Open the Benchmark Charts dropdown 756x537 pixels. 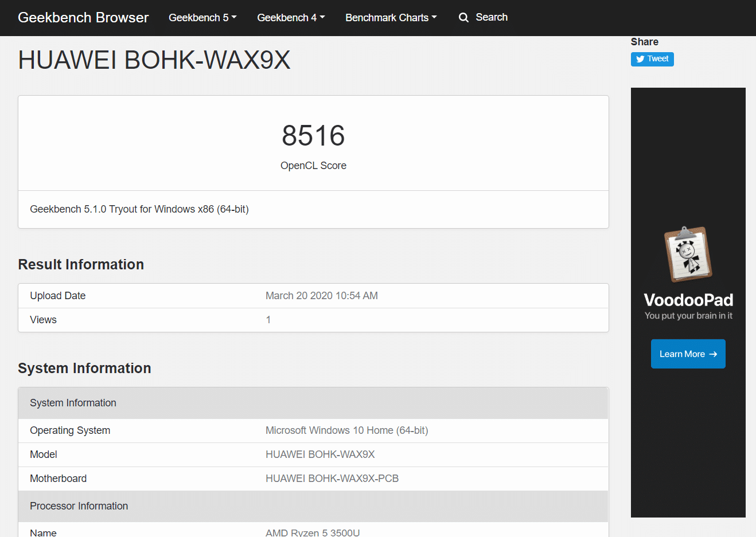click(391, 18)
